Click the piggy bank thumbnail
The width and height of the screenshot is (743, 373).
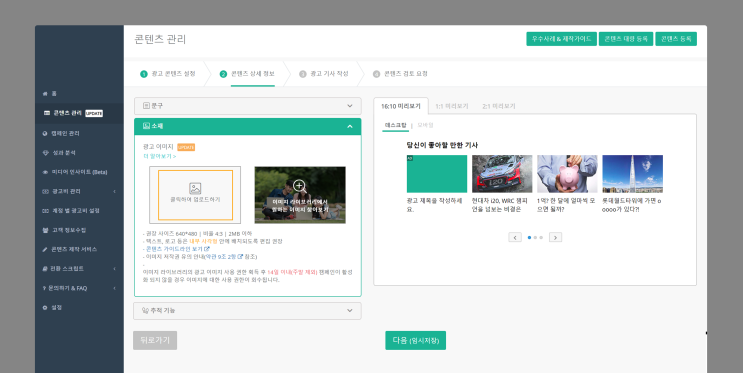(567, 174)
